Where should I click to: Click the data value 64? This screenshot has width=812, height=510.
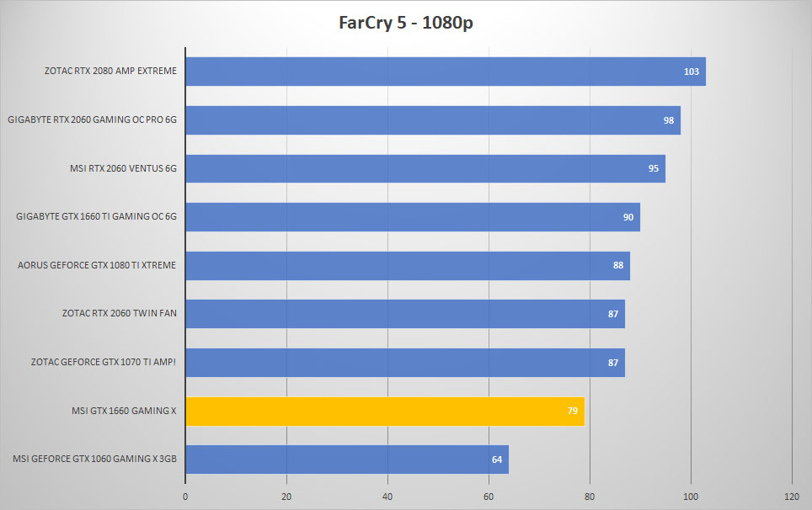[x=497, y=460]
